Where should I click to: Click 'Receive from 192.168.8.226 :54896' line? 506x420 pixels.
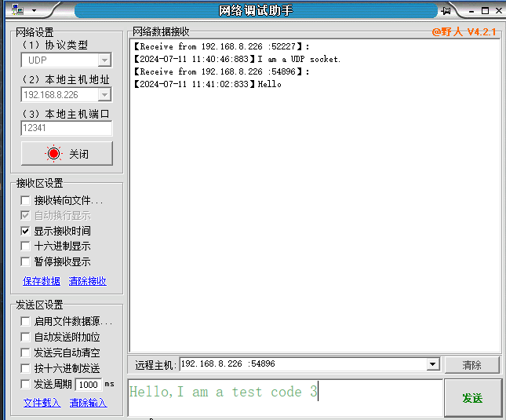point(221,71)
